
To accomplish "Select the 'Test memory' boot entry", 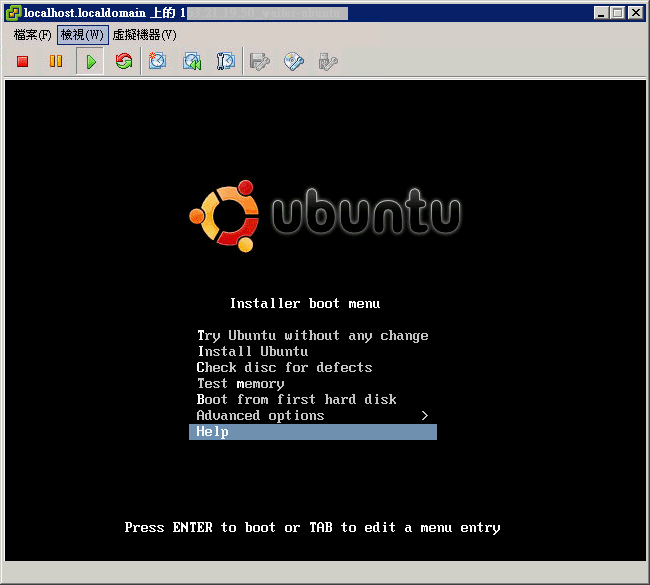I will click(313, 384).
